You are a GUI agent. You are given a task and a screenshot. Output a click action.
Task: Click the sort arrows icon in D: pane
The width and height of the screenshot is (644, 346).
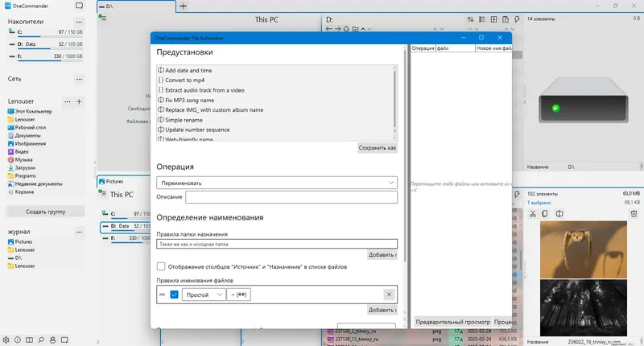[x=470, y=19]
